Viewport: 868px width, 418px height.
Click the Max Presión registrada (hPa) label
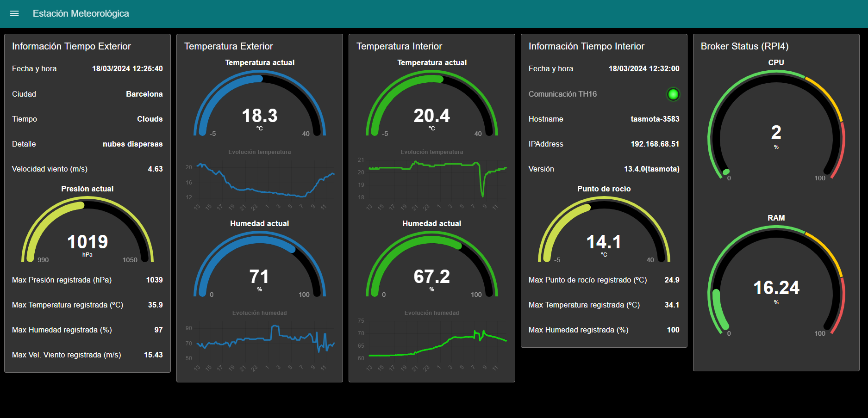click(62, 280)
